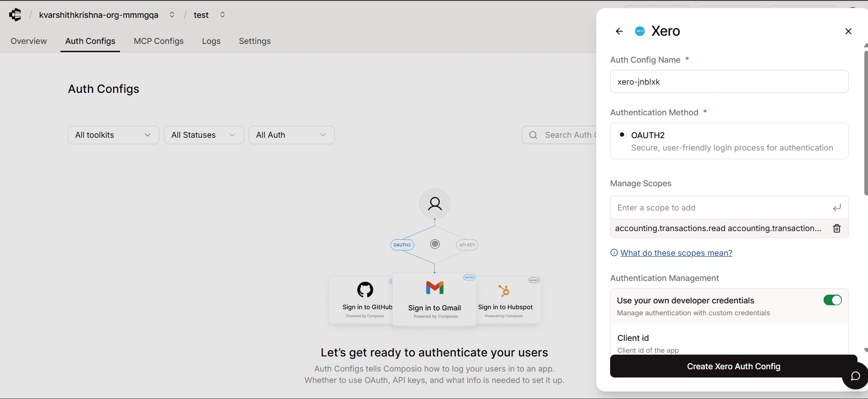Viewport: 868px width, 399px height.
Task: Click the Hubspot logo in illustration
Action: pos(504,291)
